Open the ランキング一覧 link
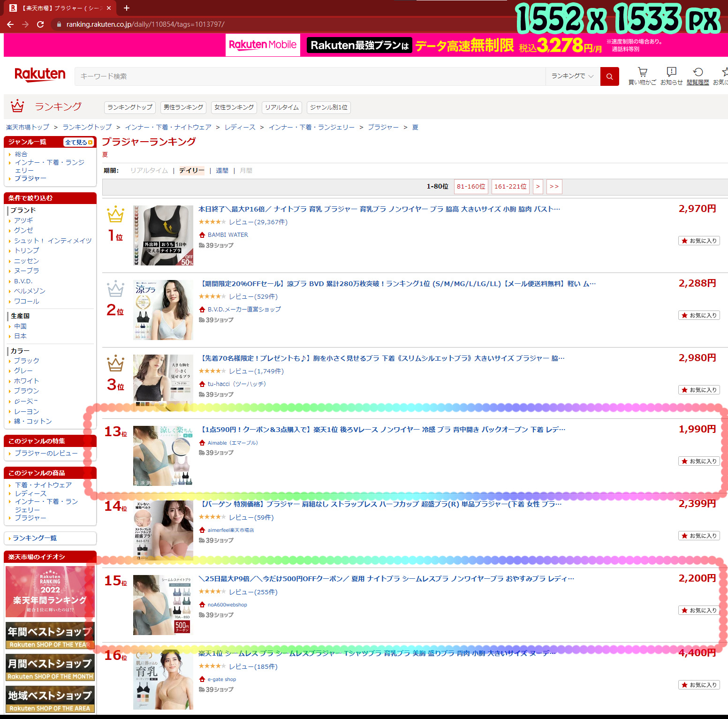Viewport: 728px width, 719px height. 35,538
